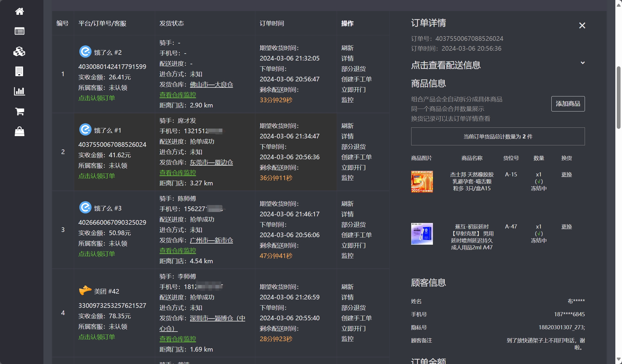
Task: Click 更换 for item A-47
Action: 566,227
